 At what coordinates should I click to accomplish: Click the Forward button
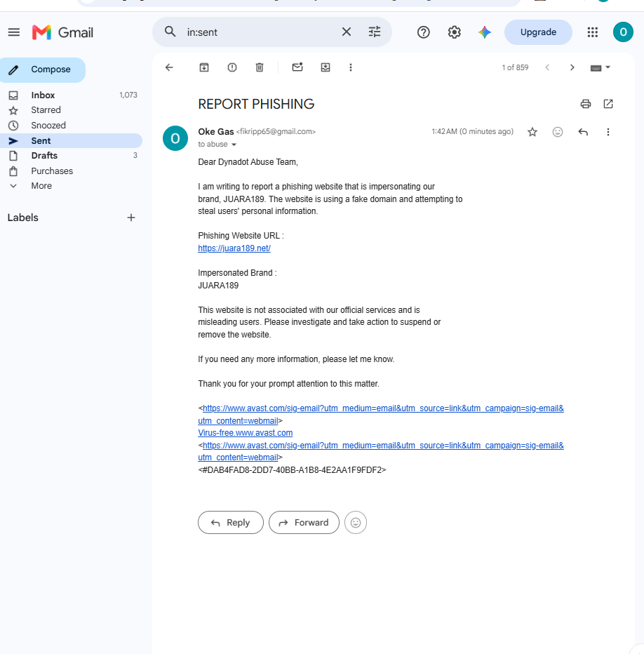(x=304, y=523)
